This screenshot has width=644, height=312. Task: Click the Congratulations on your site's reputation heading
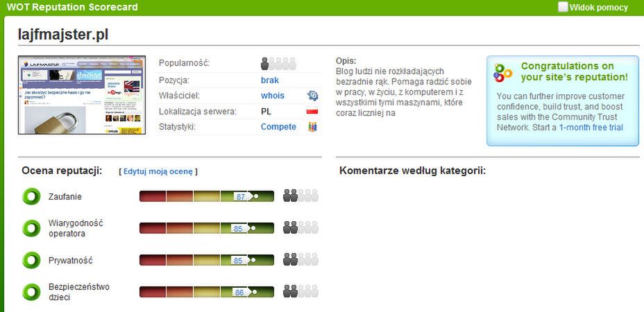tap(574, 71)
